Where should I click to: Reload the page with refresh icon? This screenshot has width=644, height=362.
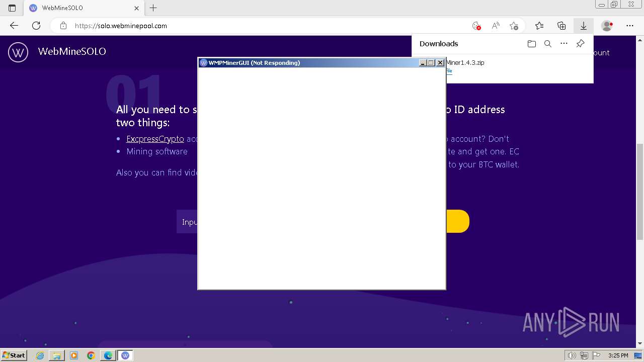tap(36, 26)
